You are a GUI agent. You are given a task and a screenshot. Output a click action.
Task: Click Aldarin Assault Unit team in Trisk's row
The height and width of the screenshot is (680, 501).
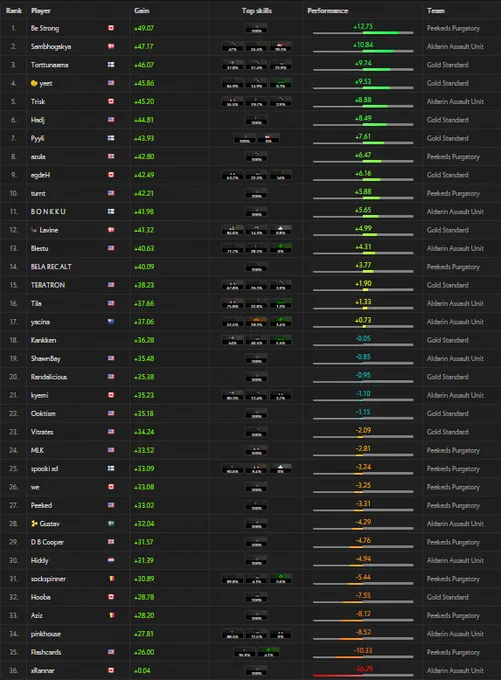tap(455, 101)
